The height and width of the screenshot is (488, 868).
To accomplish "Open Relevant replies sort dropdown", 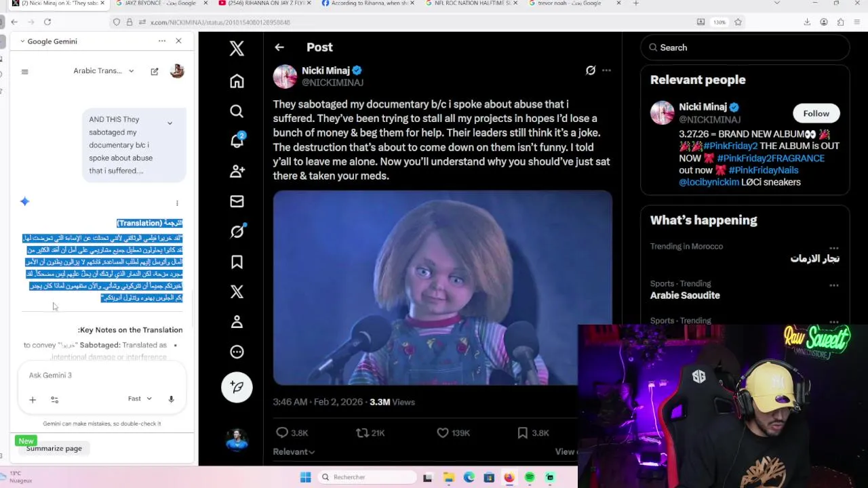I will click(294, 452).
